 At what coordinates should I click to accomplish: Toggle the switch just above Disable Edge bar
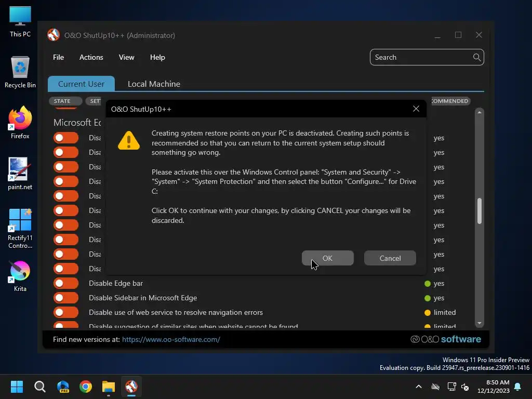pos(66,269)
